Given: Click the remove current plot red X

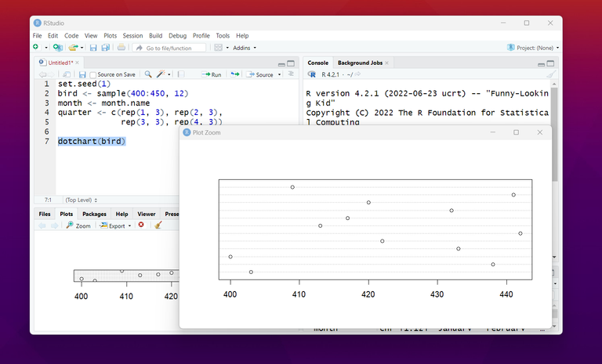Looking at the screenshot, I should click(x=141, y=225).
